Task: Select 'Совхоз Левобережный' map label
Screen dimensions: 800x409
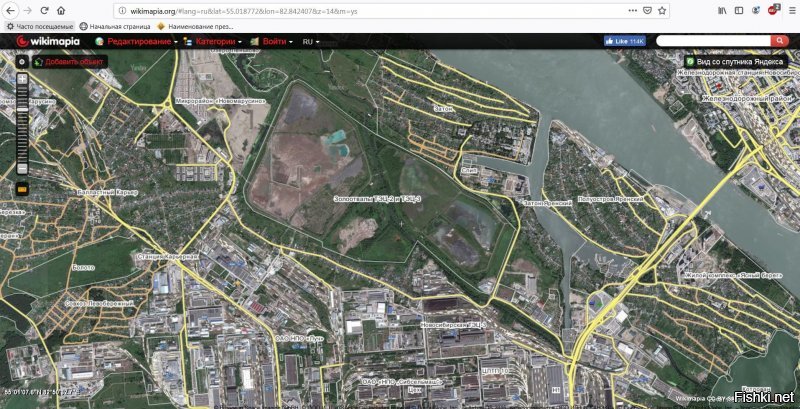Action: click(x=99, y=303)
